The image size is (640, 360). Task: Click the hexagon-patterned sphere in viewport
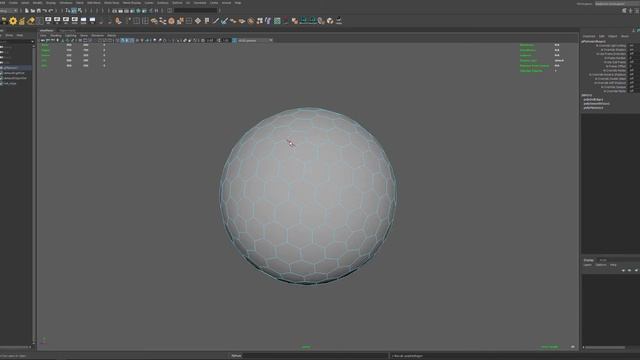308,196
